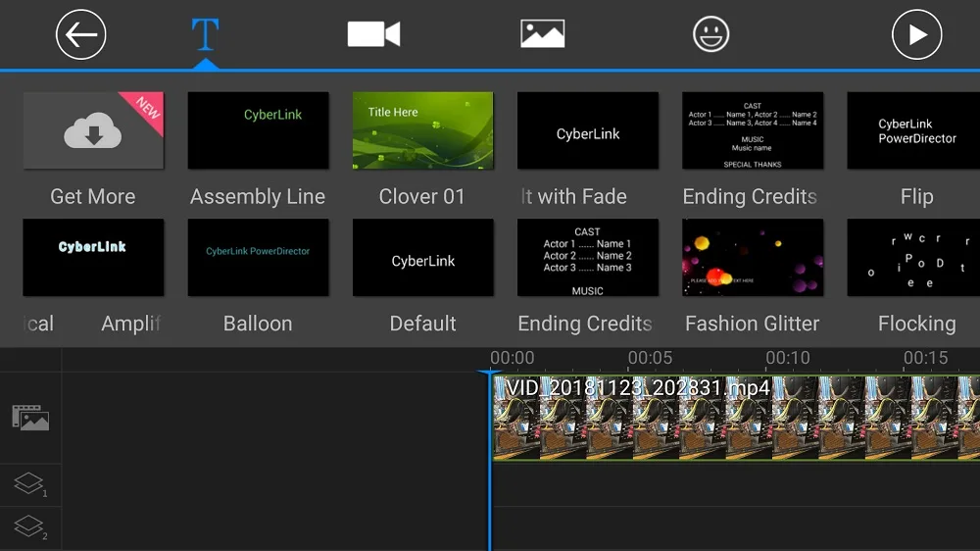Play the project preview
The width and height of the screenshot is (980, 551).
[916, 34]
